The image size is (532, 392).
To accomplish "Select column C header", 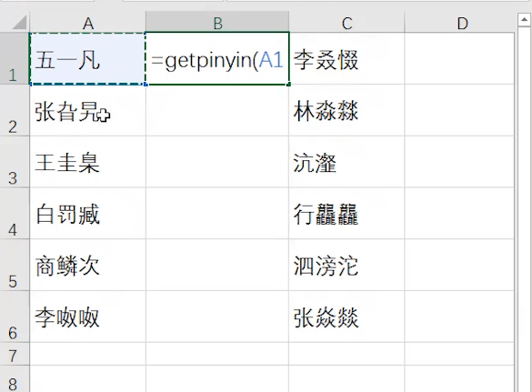I will click(346, 23).
